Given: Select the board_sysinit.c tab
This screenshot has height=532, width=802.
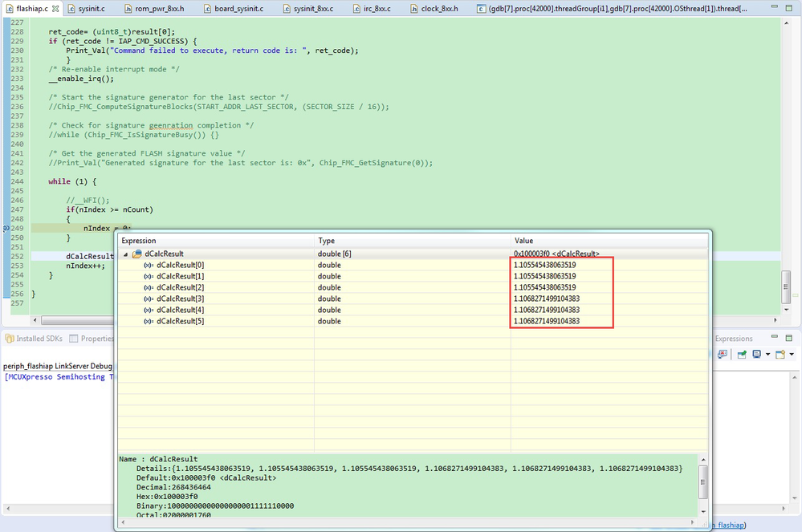Looking at the screenshot, I should tap(234, 9).
